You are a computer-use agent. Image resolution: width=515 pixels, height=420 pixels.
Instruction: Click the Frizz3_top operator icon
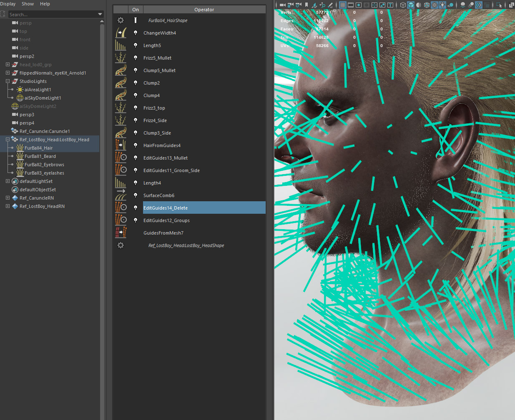[121, 108]
